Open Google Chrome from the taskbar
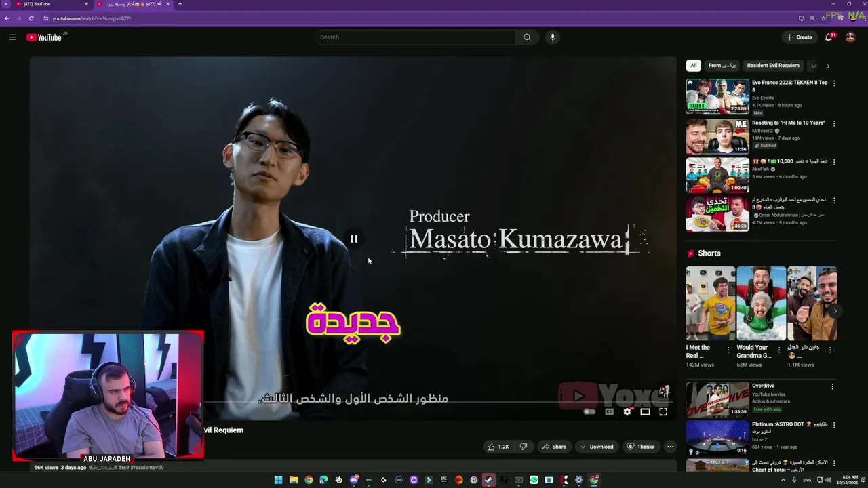Image resolution: width=868 pixels, height=488 pixels. pos(309,480)
